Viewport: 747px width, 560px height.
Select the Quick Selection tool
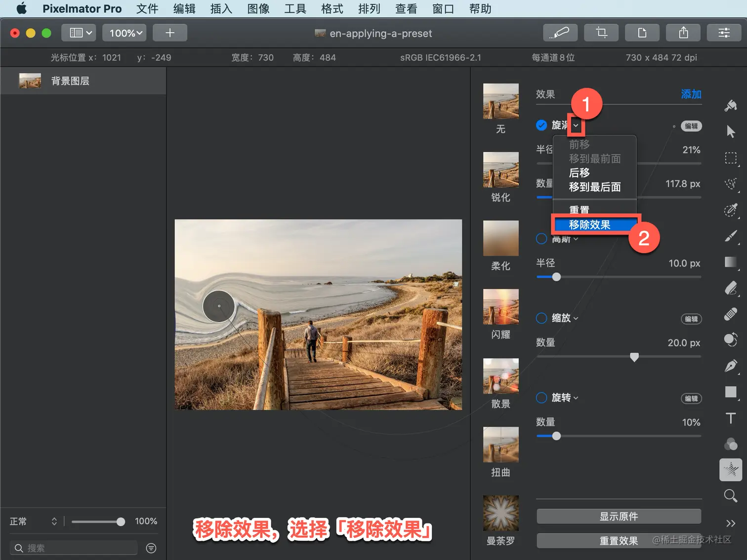coord(731,184)
